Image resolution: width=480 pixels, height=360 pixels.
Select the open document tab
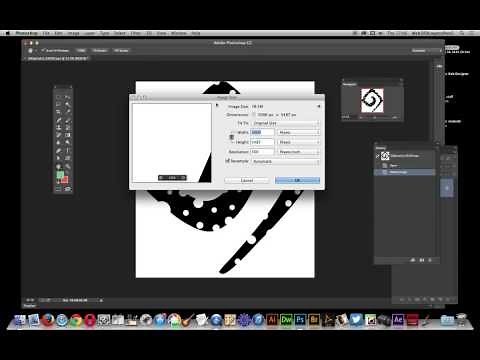[x=57, y=58]
